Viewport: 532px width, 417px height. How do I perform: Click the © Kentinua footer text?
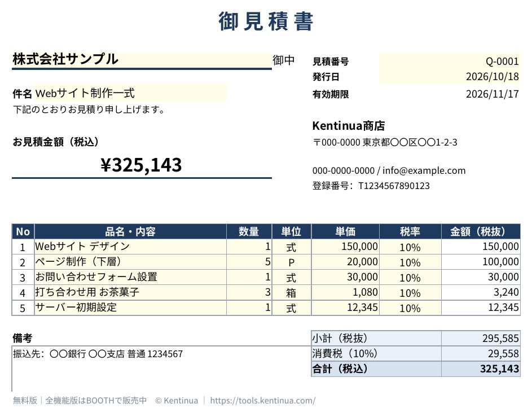coord(177,401)
